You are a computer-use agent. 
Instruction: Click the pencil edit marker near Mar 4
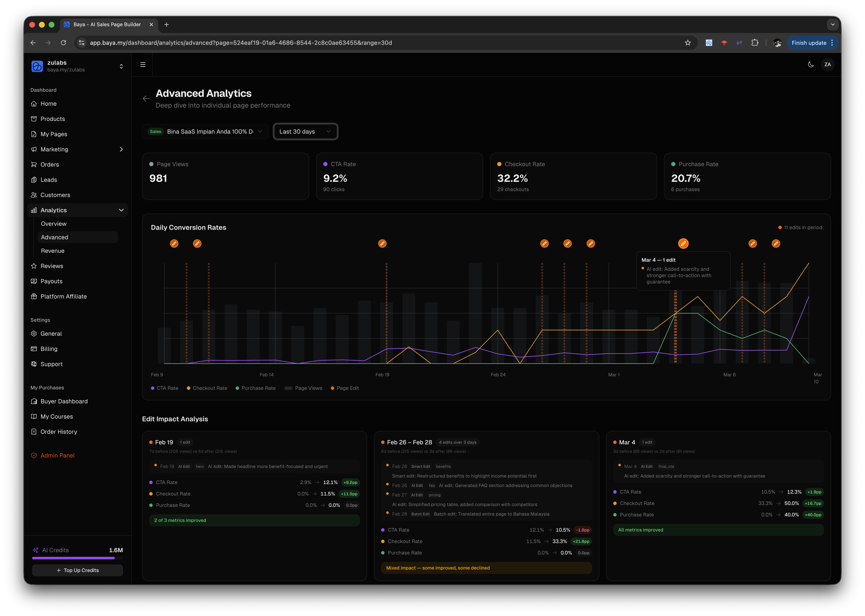(x=683, y=244)
